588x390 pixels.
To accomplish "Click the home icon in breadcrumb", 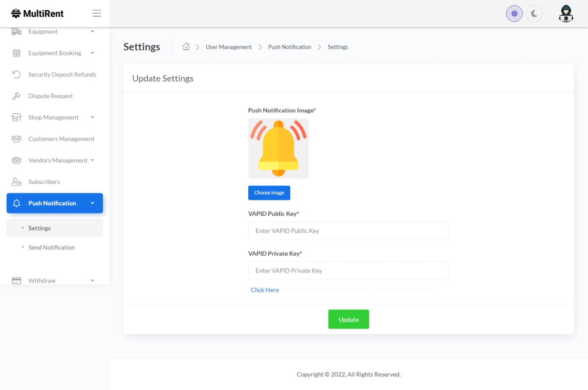I will pos(186,47).
